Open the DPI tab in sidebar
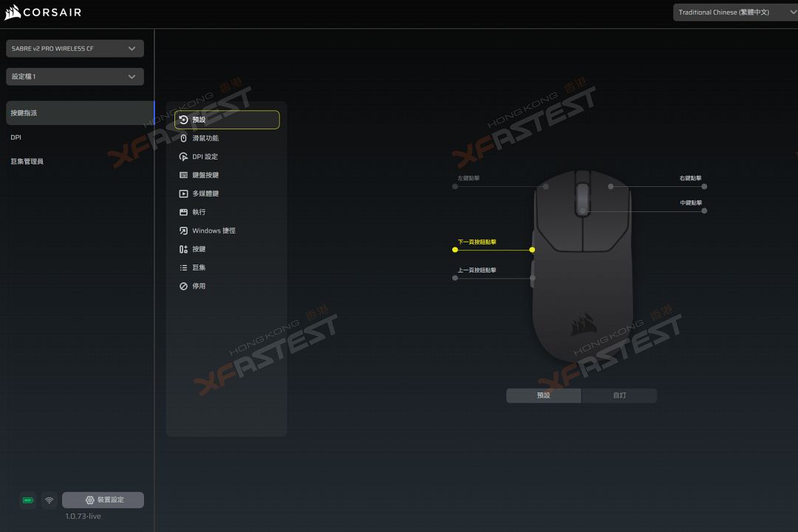The height and width of the screenshot is (532, 798). tap(16, 137)
